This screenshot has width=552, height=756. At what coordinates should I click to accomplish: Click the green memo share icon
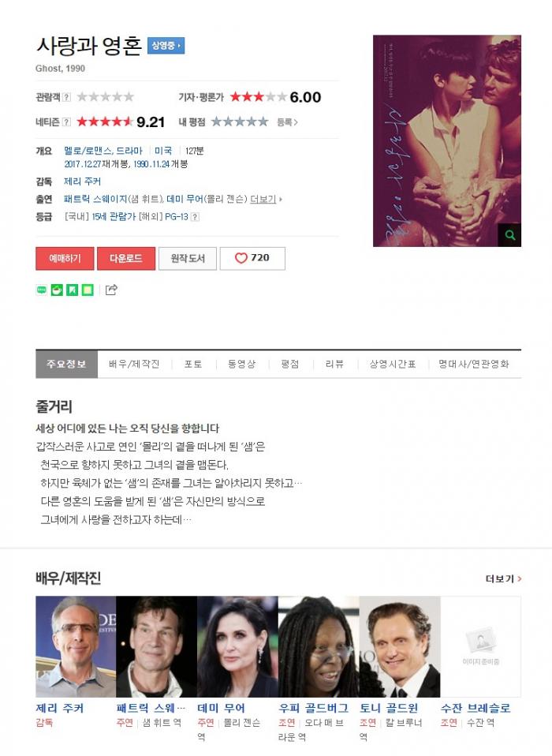click(88, 290)
